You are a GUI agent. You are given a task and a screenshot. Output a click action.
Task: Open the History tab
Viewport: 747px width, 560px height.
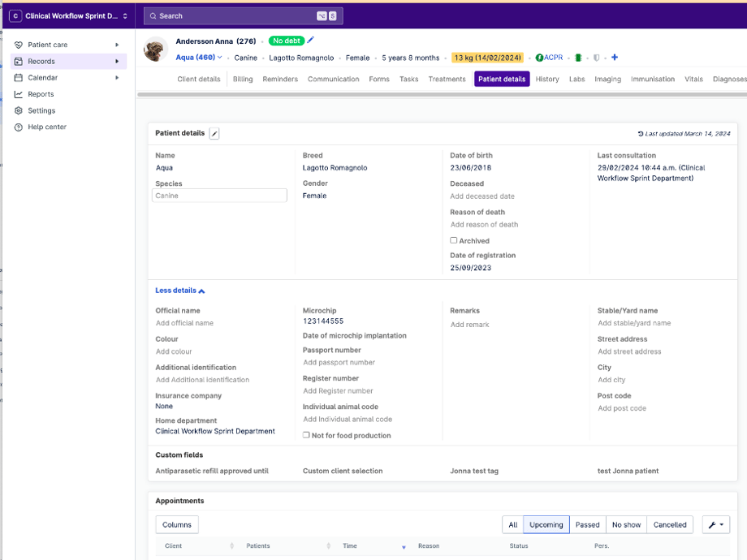[547, 80]
